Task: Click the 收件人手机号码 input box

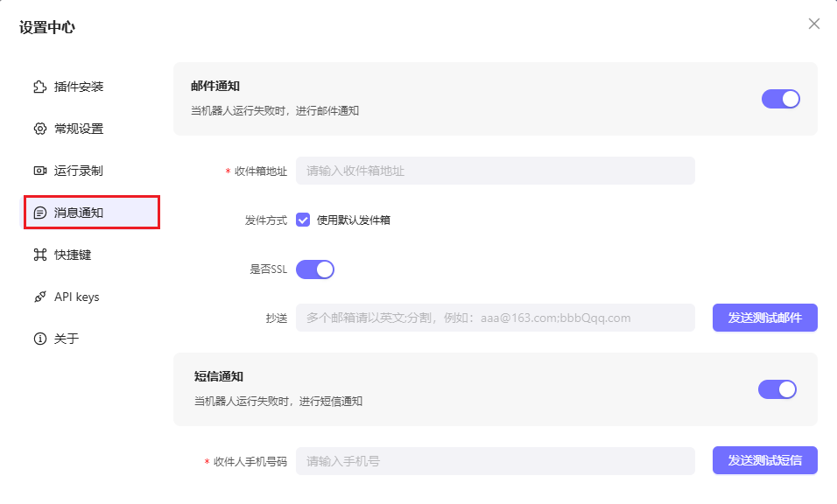Action: click(x=495, y=460)
